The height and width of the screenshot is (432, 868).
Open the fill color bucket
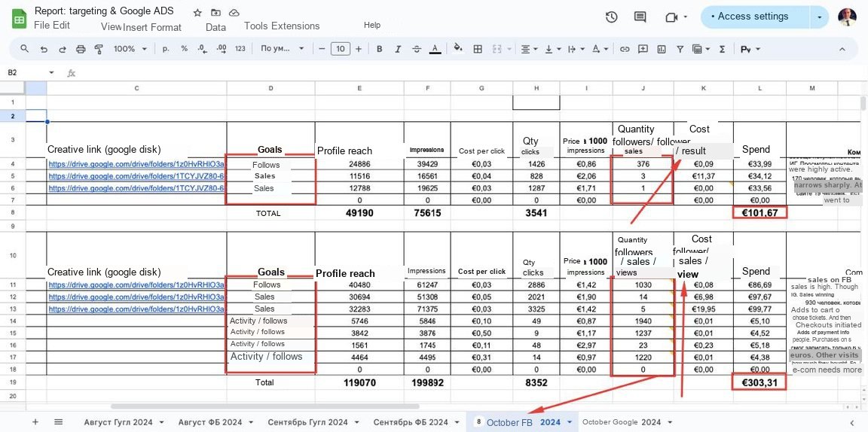point(458,48)
